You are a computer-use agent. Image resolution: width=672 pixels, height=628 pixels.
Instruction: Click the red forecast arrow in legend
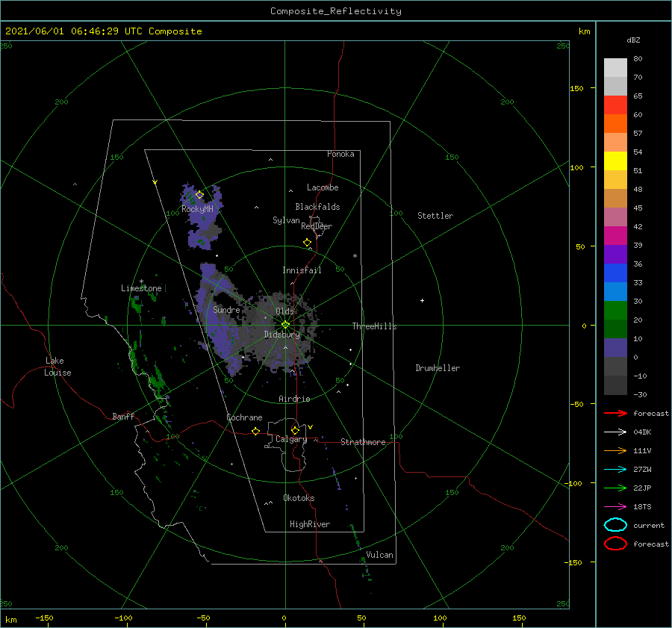615,413
